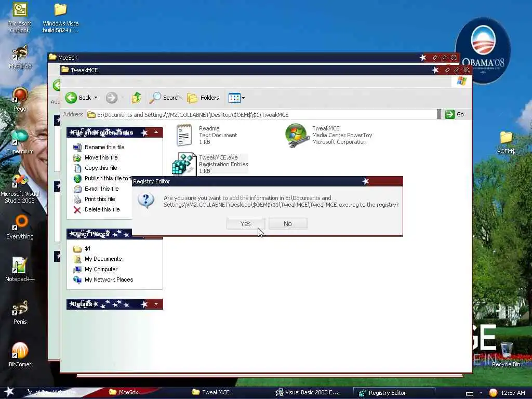This screenshot has height=399, width=532.
Task: Open the $OEM$ desktop folder
Action: [x=506, y=142]
